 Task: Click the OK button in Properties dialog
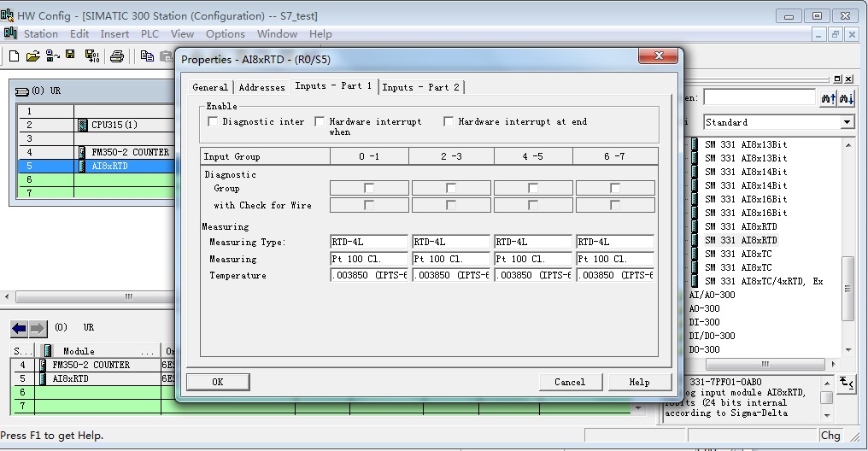click(218, 382)
